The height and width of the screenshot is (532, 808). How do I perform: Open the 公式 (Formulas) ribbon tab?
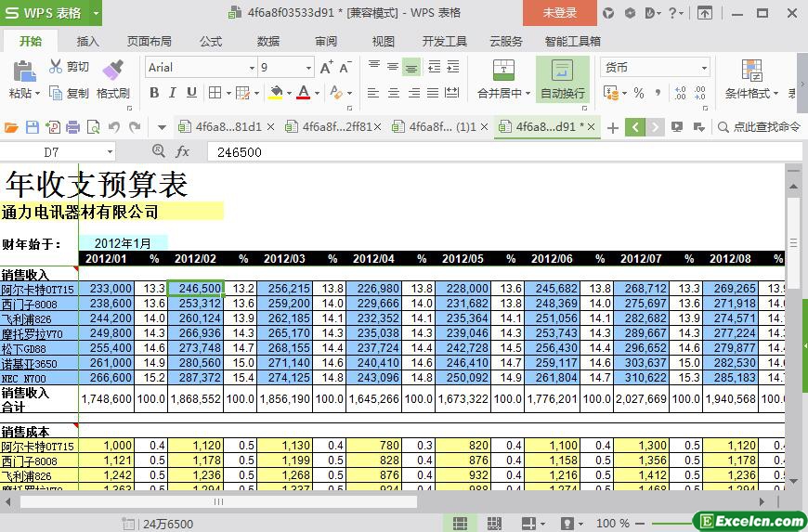click(211, 41)
